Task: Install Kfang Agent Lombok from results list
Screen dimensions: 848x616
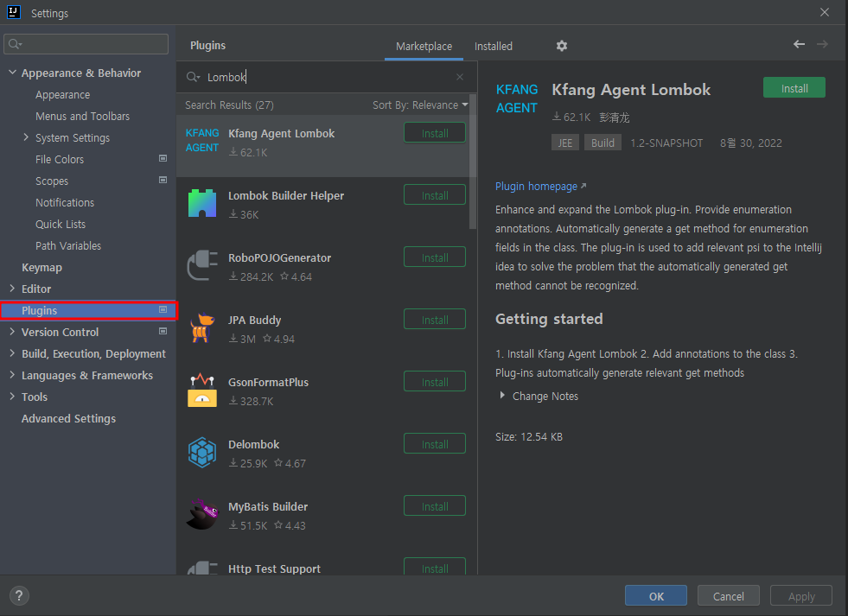Action: click(x=435, y=133)
